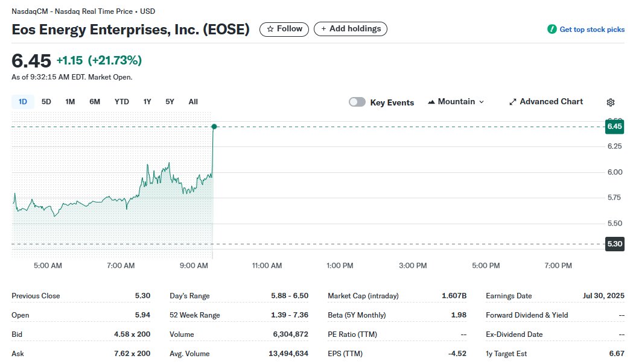Click the Volume value 6,304,872
This screenshot has width=633, height=364.
(x=291, y=334)
